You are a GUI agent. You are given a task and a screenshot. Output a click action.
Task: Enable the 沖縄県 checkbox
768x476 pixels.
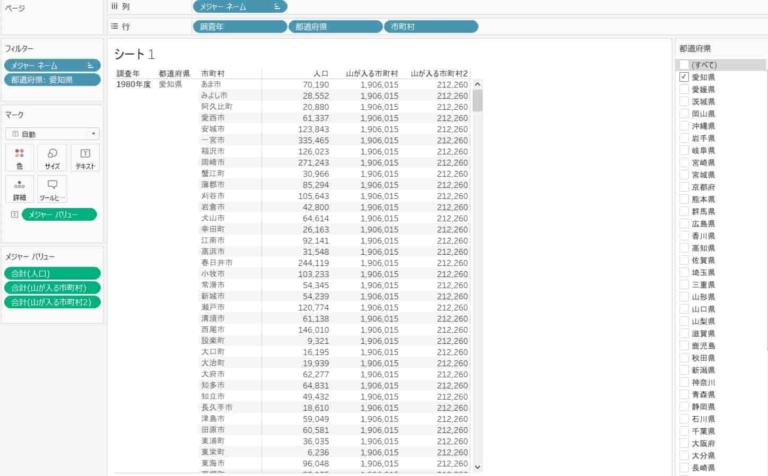pos(683,127)
